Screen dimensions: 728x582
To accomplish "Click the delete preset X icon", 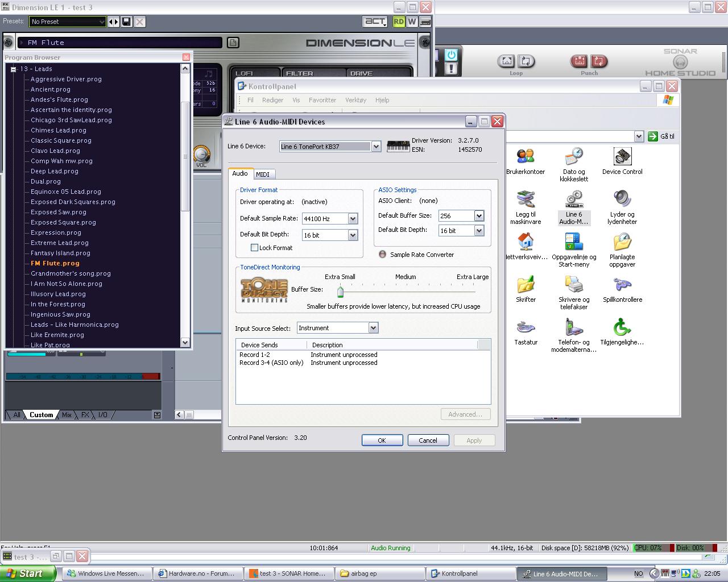I will coord(140,22).
